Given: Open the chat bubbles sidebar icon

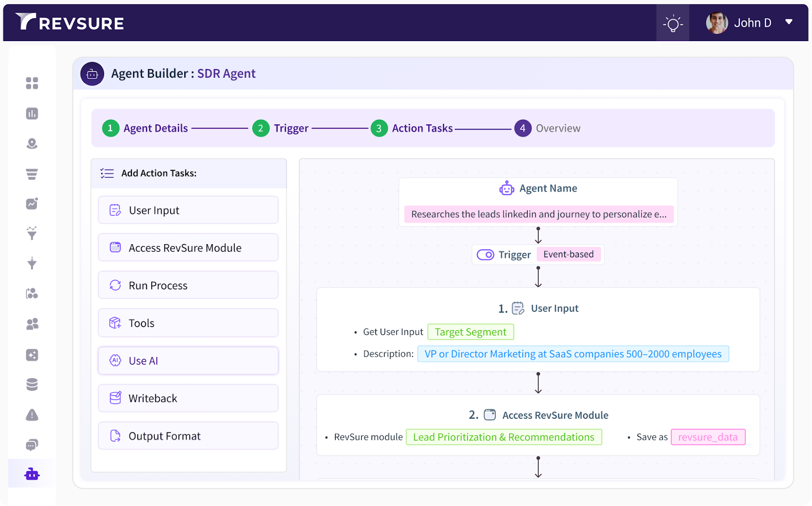Looking at the screenshot, I should click(x=32, y=445).
